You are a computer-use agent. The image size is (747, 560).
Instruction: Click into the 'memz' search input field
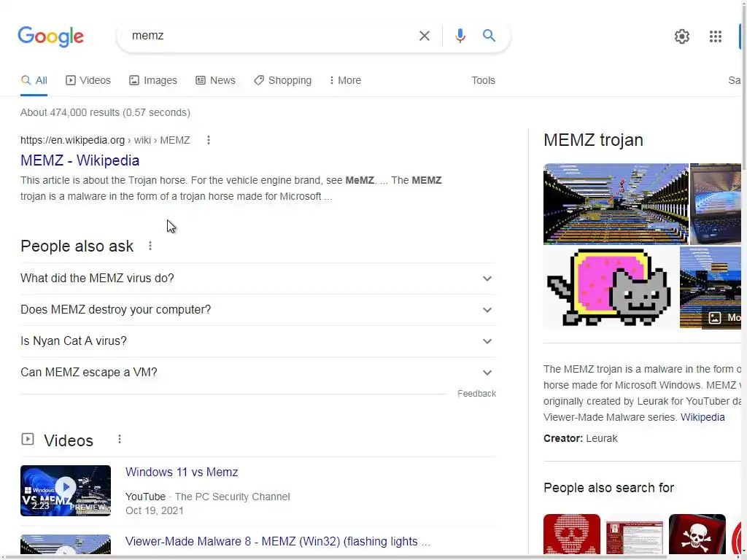coord(269,36)
